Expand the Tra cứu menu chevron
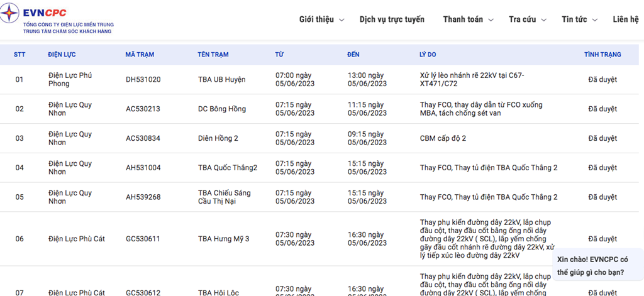Screen dimensions: 644x296 pyautogui.click(x=544, y=19)
